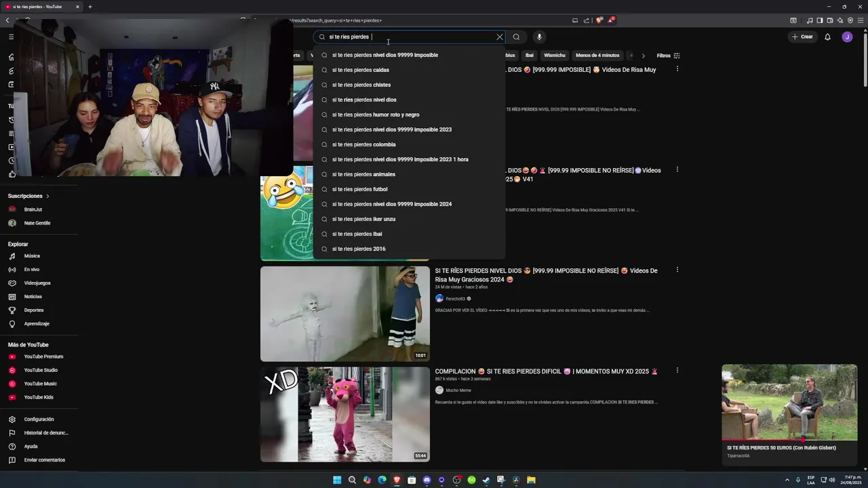The image size is (868, 488).
Task: Open the Mucho Meme channel link
Action: (x=458, y=390)
